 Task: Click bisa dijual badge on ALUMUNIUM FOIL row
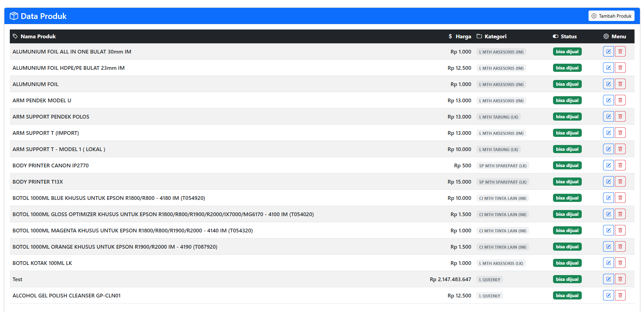[567, 84]
